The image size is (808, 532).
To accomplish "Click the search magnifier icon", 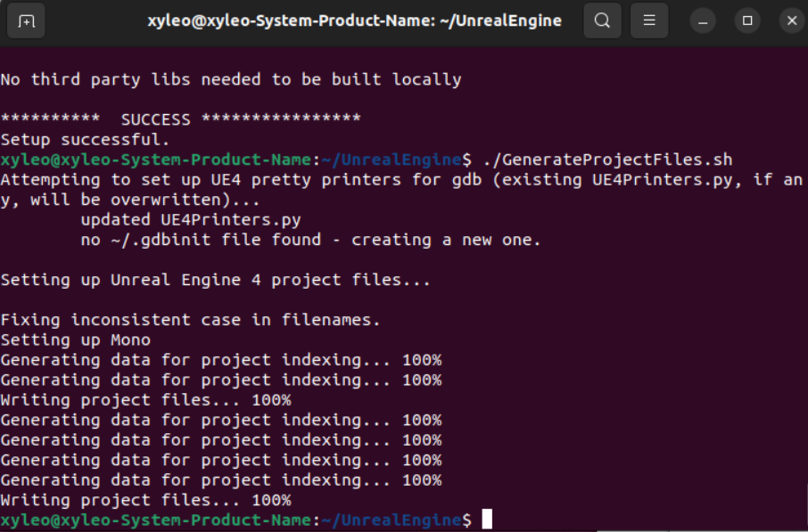I will 603,20.
